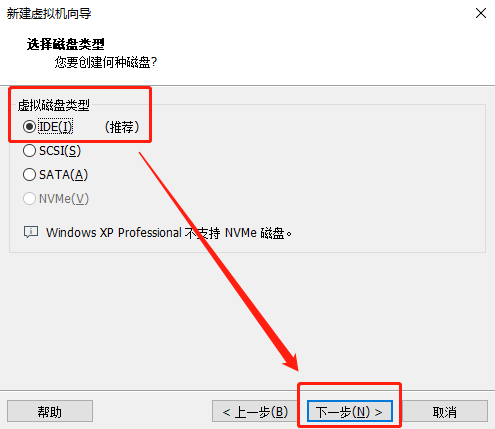Click the 'Windows XP Professional 不支持 NVMe 磁盘' message

[169, 233]
